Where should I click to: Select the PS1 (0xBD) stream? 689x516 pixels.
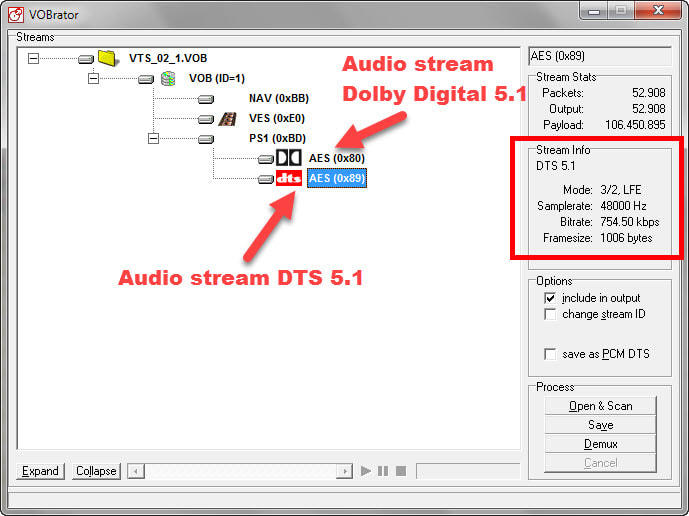[277, 138]
